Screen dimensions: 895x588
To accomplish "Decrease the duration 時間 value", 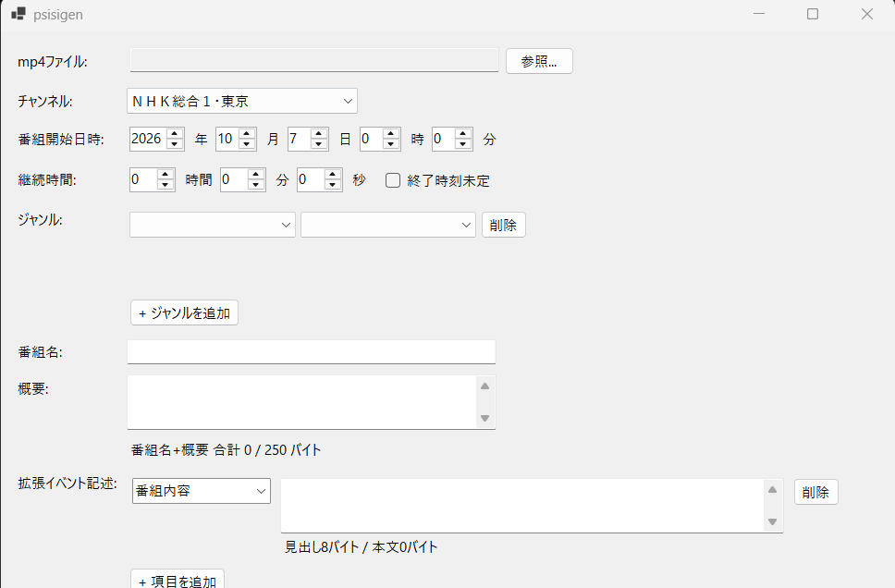I will [x=166, y=185].
